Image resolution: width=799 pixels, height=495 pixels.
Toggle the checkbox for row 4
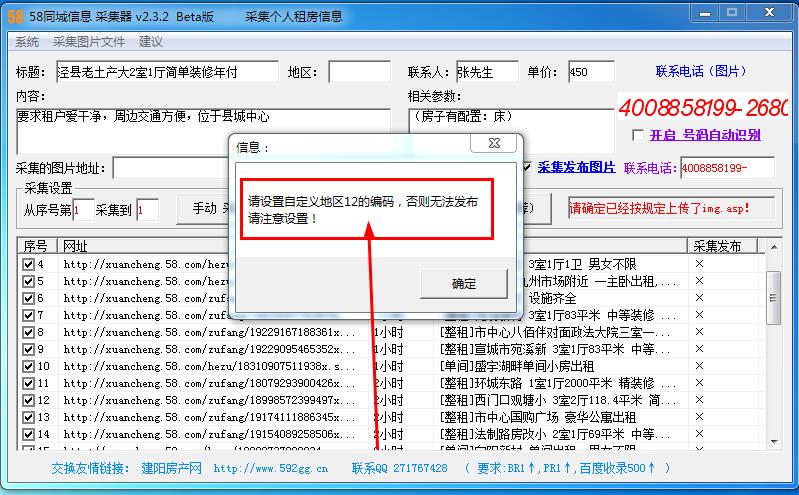[28, 264]
